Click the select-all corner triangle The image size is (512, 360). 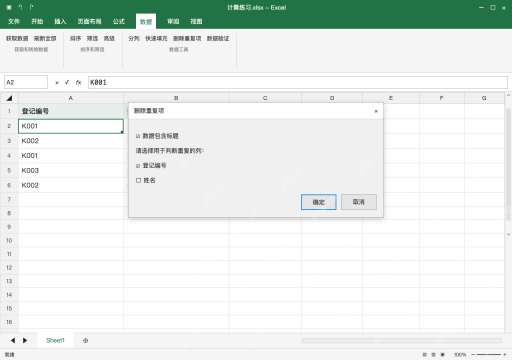click(x=9, y=98)
